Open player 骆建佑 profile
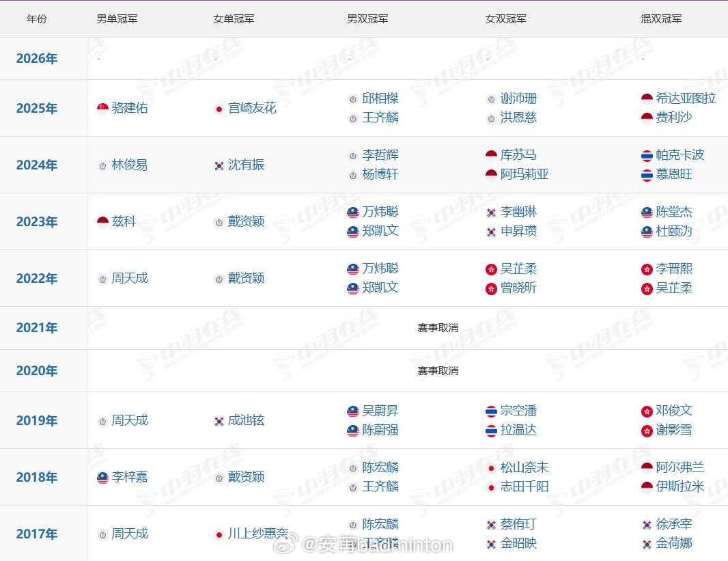Viewport: 728px width, 561px height. [130, 108]
